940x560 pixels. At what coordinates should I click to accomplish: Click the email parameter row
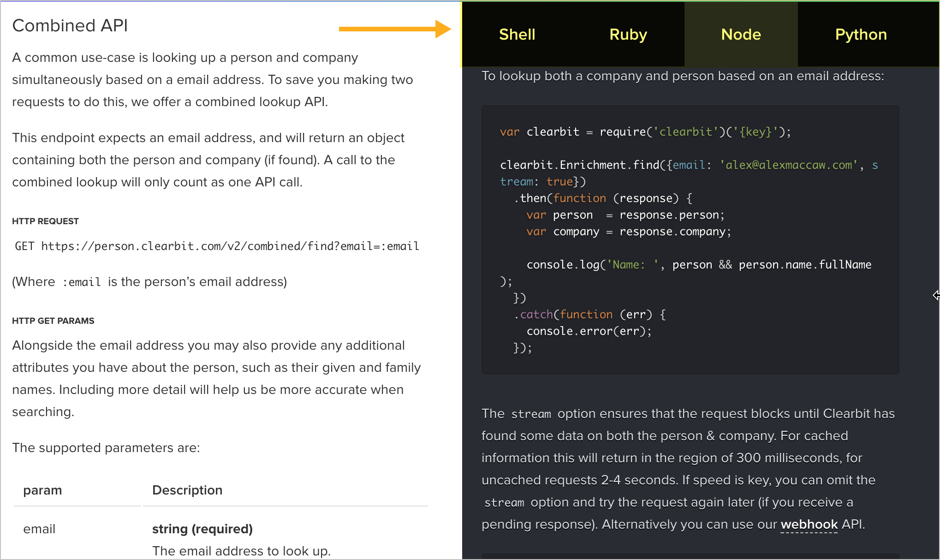coord(39,529)
